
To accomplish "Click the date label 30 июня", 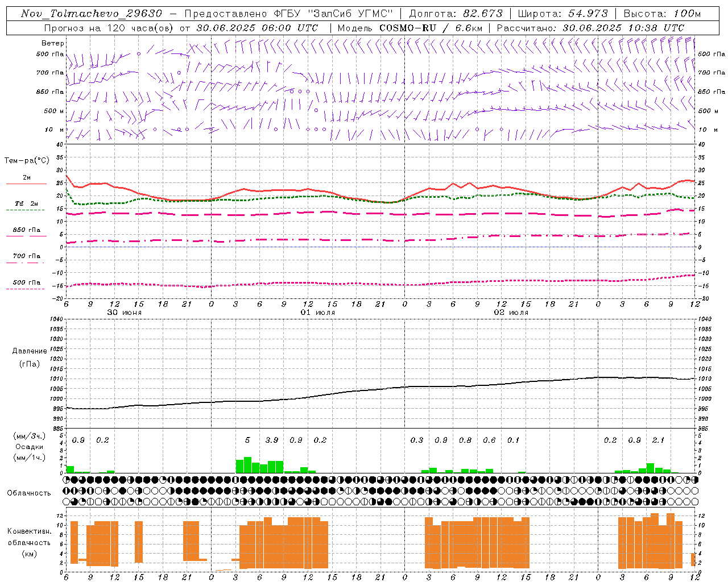I will [125, 313].
